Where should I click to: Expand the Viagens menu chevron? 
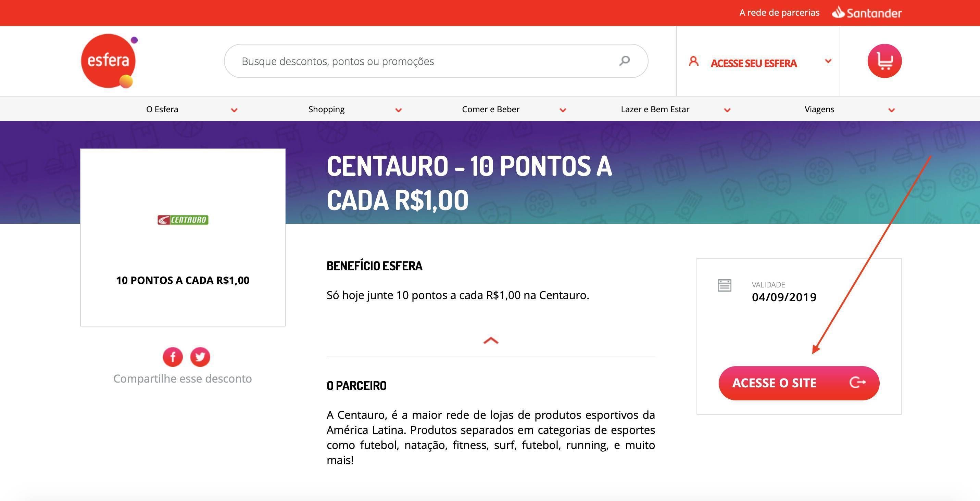click(891, 110)
